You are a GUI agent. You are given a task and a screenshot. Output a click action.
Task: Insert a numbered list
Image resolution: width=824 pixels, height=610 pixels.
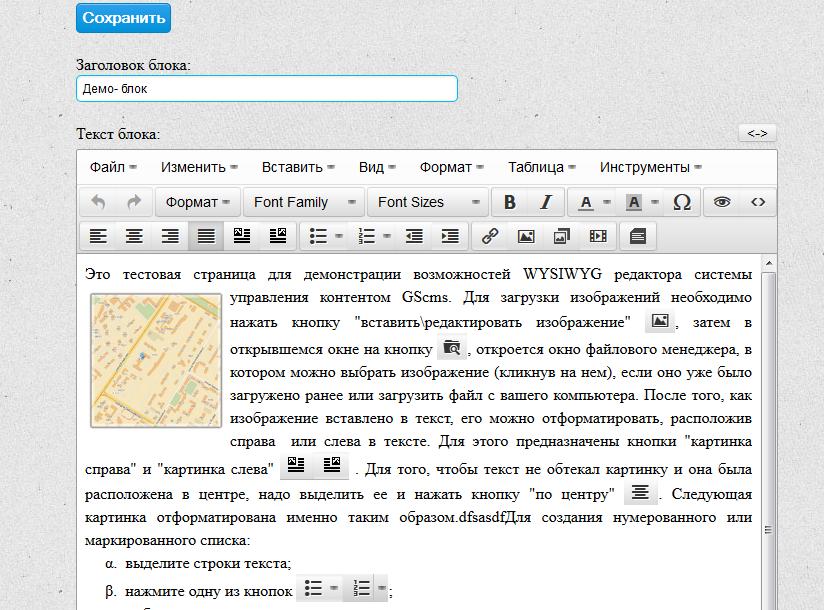point(366,236)
